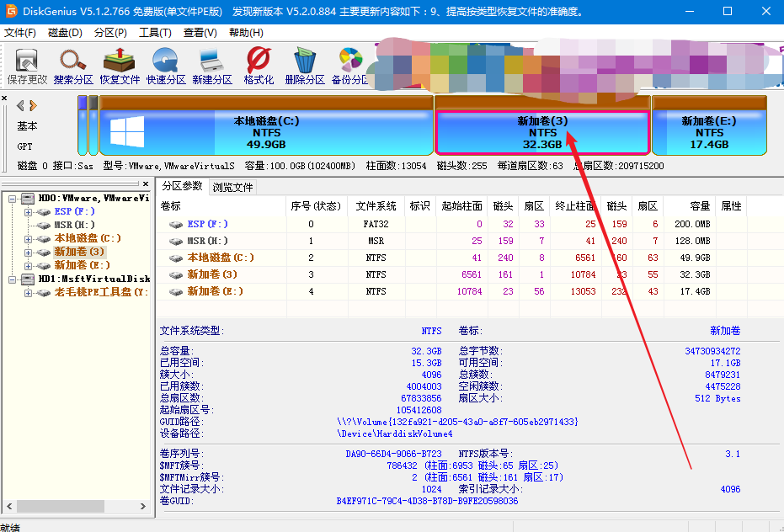Click the 起始柱面 column header
This screenshot has width=784, height=532.
tap(462, 206)
